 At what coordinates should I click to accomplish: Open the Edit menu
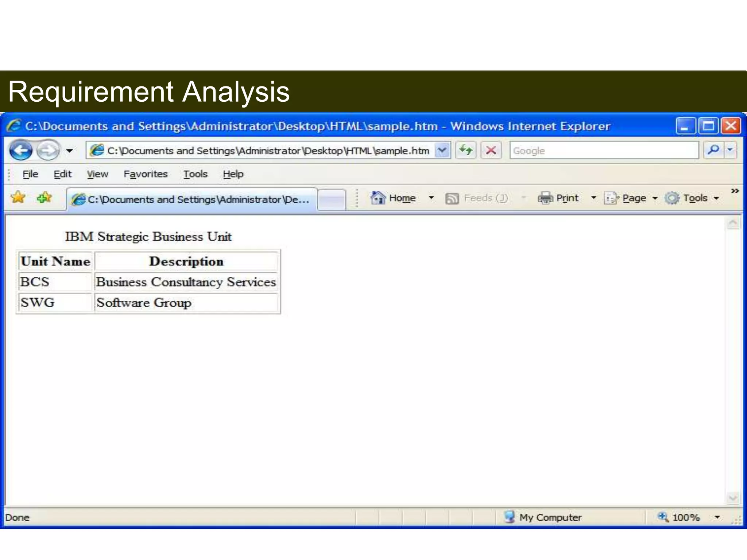click(62, 174)
